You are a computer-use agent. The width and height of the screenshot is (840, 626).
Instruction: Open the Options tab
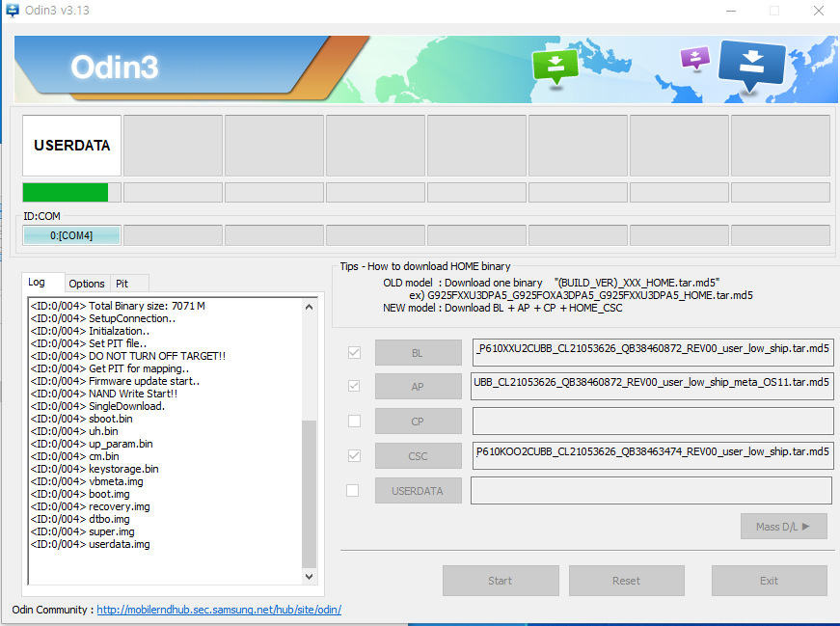click(x=87, y=284)
